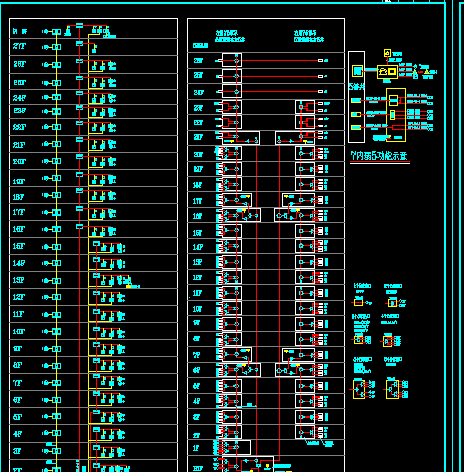
Task: Select the 8F label in the left riser diagram
Action: pos(18,365)
